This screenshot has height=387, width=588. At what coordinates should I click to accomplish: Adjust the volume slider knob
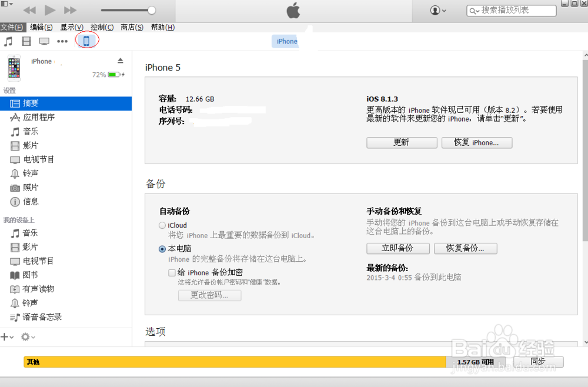[x=152, y=10]
